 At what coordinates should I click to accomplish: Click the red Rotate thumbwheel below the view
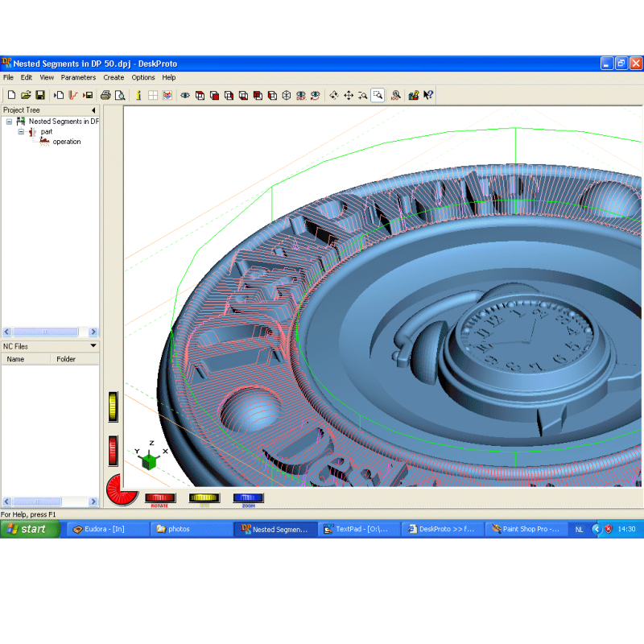pyautogui.click(x=159, y=498)
